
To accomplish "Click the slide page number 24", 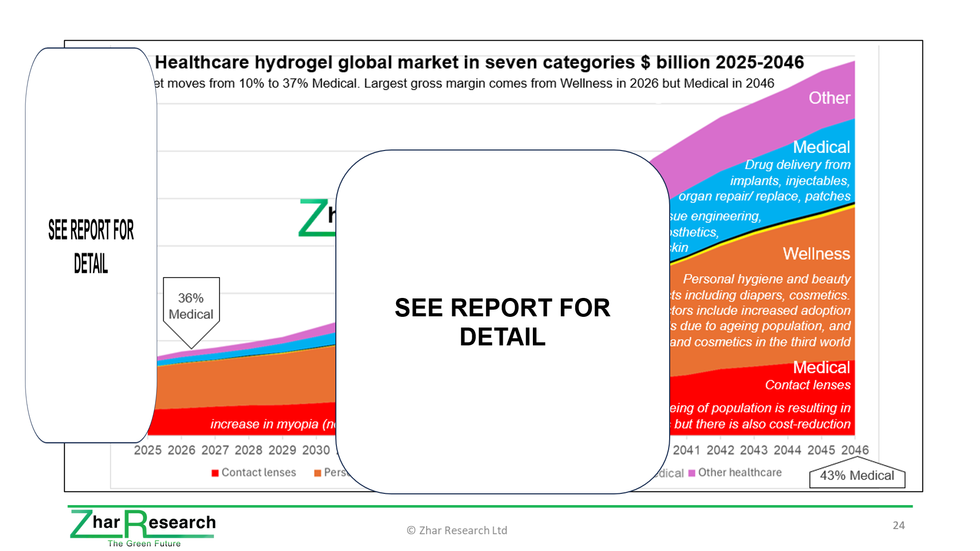I will pos(898,525).
